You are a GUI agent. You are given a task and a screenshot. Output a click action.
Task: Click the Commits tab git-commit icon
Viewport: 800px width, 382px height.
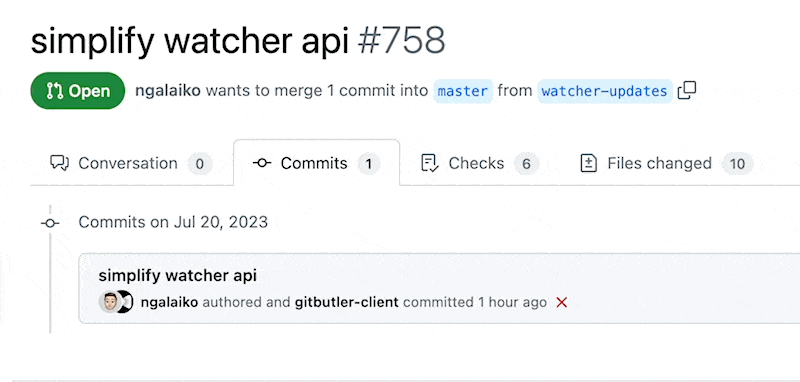point(262,163)
